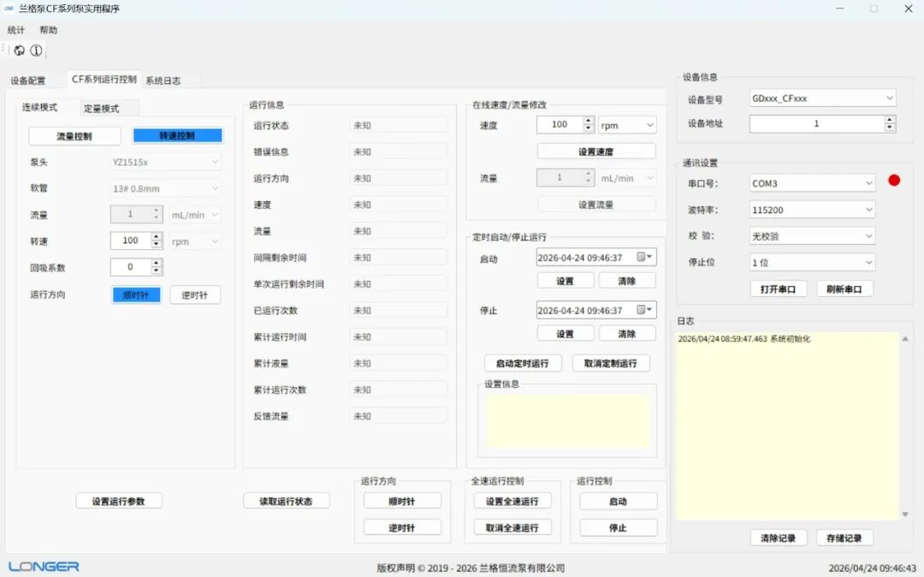Screen dimensions: 924x577
Task: Open the 波特率 baud rate dropdown
Action: 811,209
